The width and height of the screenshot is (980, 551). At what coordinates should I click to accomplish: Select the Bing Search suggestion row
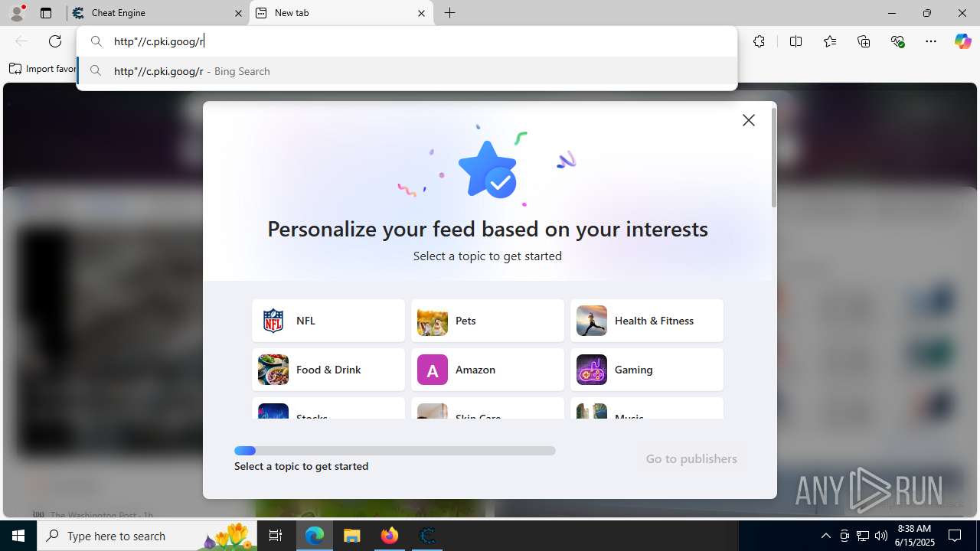(407, 71)
